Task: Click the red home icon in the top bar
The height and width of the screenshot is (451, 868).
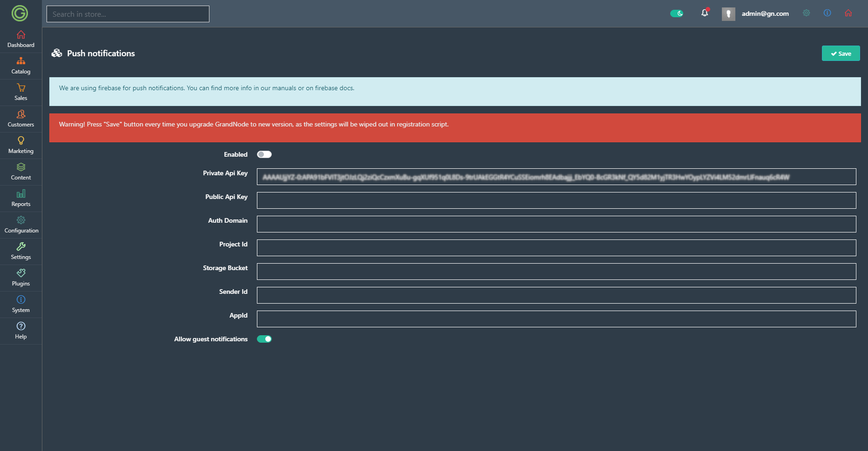Action: 848,13
